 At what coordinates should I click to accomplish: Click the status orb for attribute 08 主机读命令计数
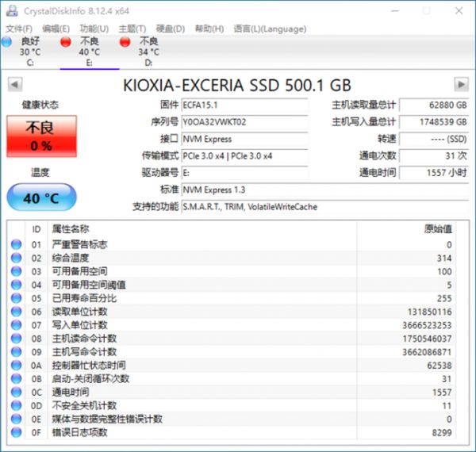tap(17, 339)
